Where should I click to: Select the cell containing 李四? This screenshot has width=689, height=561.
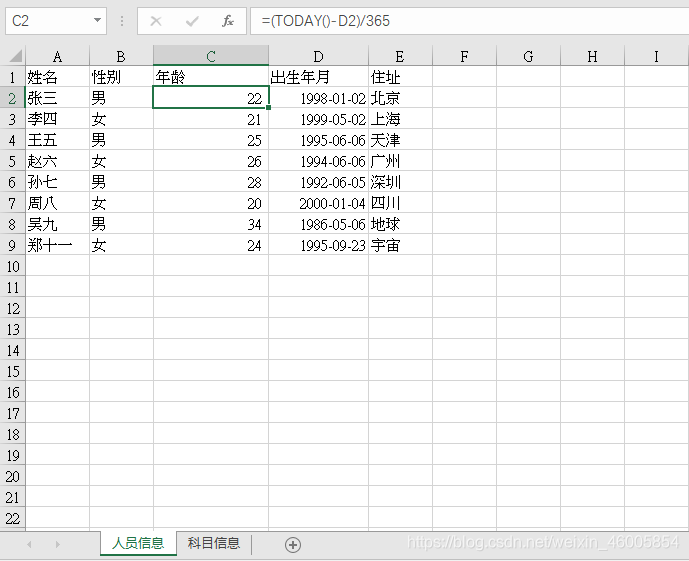[58, 119]
